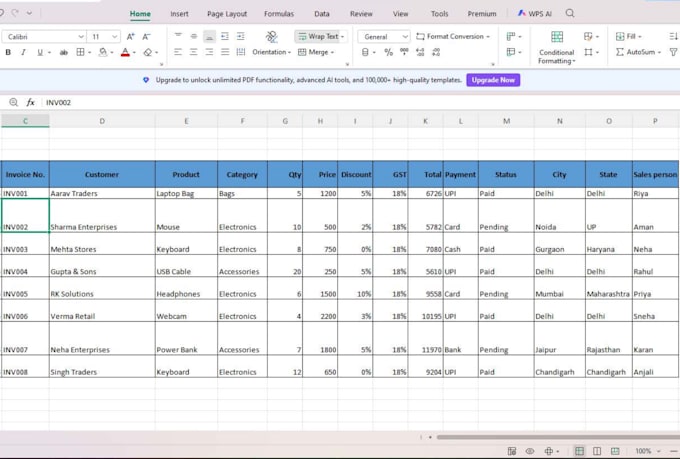Select cell Sharma Enterprises

tap(102, 216)
